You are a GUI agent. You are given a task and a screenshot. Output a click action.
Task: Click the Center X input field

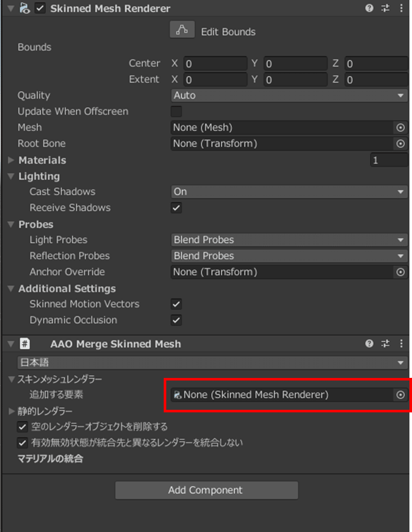(215, 63)
